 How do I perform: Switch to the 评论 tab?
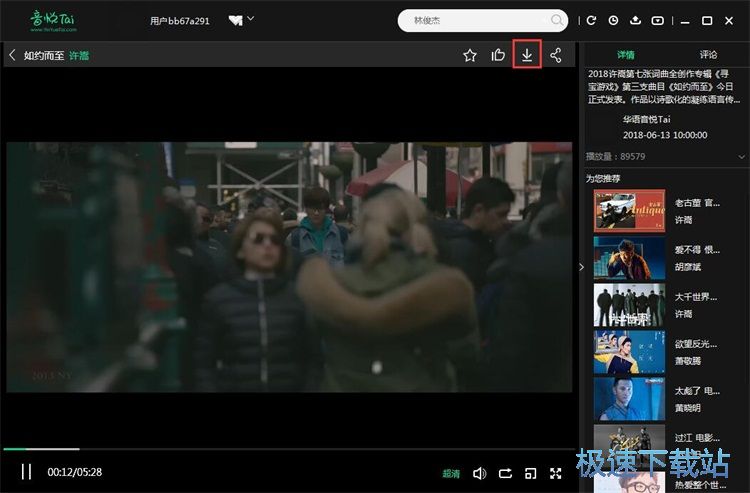pos(708,55)
